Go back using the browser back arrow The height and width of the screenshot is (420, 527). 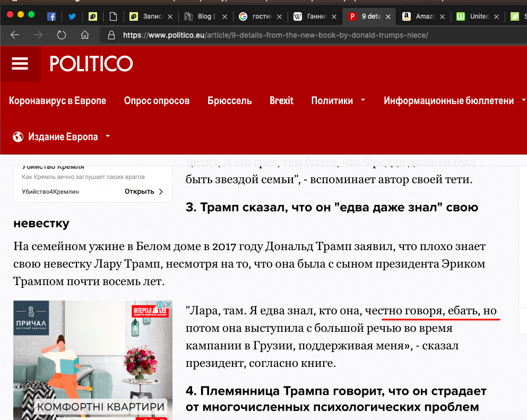tap(15, 36)
